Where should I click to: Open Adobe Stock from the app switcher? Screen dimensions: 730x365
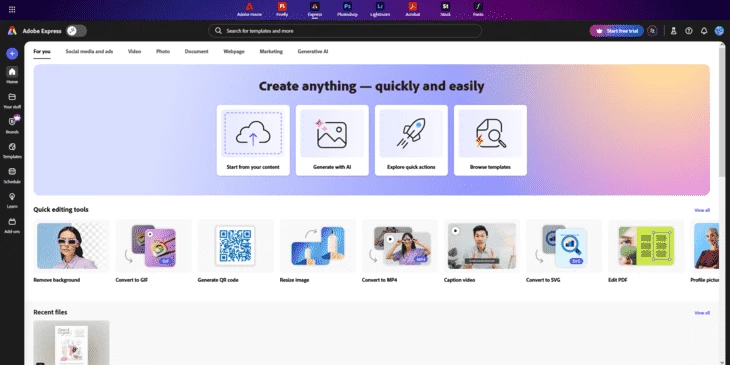(x=446, y=9)
